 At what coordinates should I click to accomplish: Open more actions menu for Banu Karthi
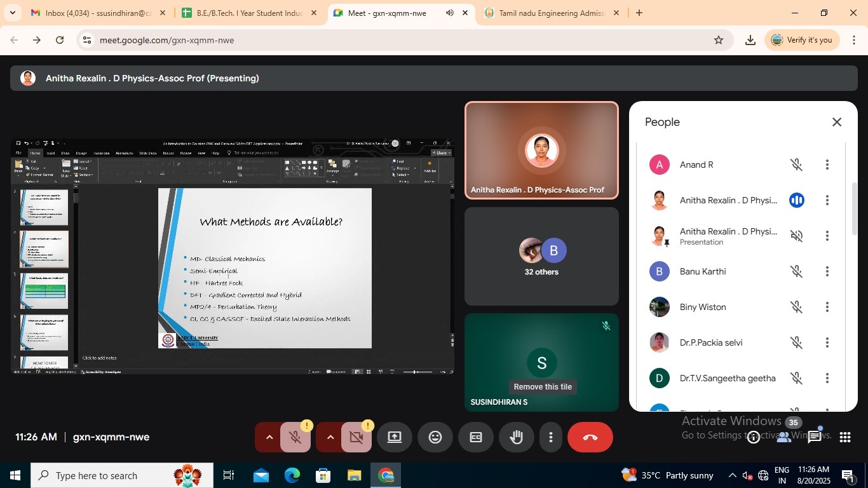[827, 272]
